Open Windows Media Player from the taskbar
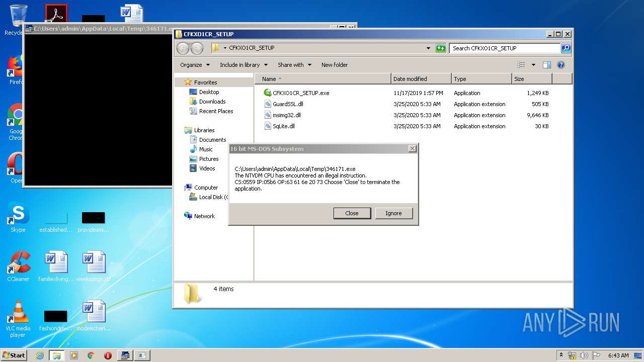This screenshot has width=644, height=362. (x=74, y=355)
